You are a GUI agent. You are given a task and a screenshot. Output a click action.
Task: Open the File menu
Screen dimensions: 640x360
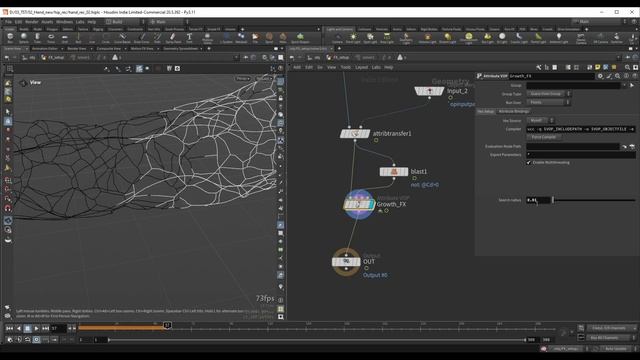pos(8,22)
